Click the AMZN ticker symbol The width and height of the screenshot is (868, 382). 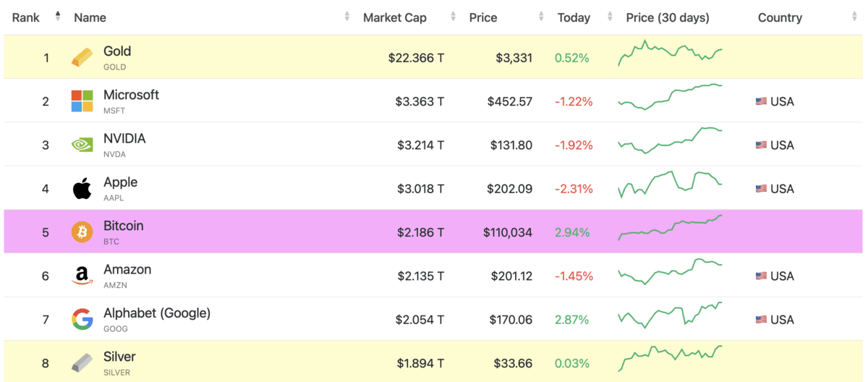(x=116, y=285)
